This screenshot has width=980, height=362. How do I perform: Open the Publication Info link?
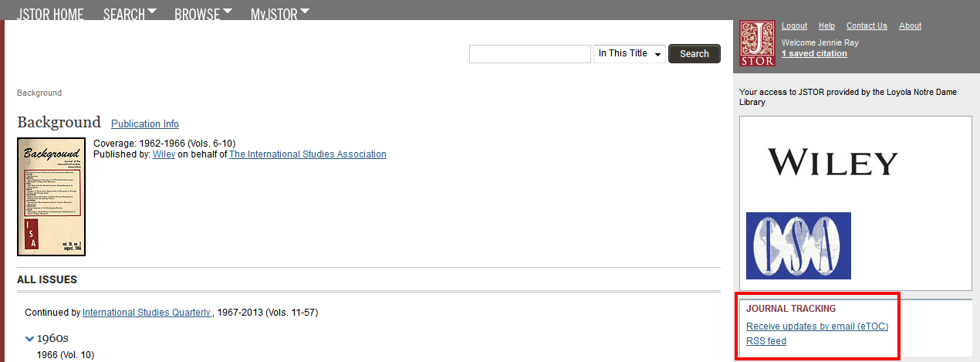[x=145, y=123]
